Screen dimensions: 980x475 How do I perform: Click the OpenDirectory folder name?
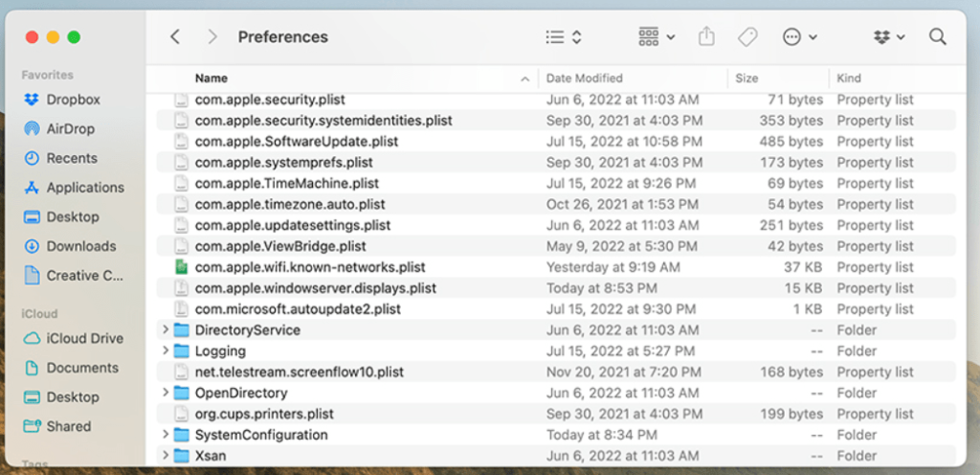tap(241, 394)
